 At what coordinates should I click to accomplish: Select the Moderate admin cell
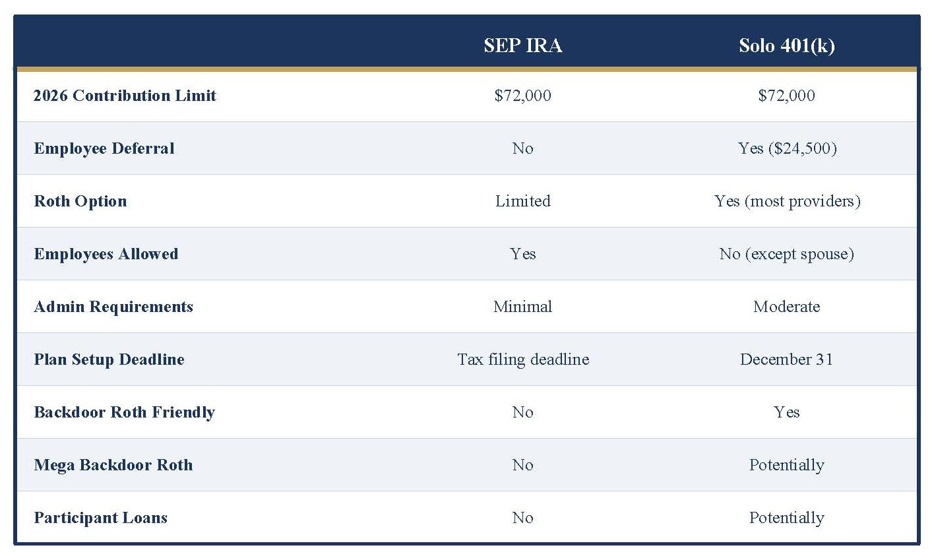click(786, 307)
